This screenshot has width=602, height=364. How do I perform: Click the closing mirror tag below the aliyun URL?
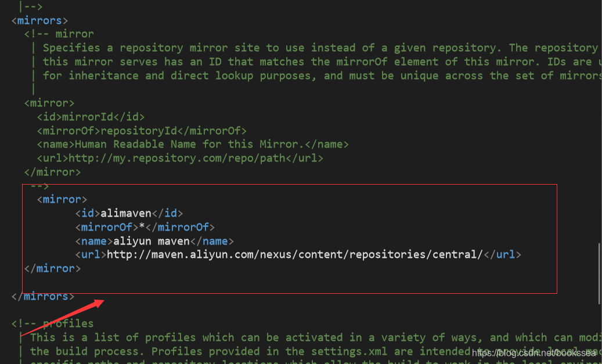click(x=52, y=268)
